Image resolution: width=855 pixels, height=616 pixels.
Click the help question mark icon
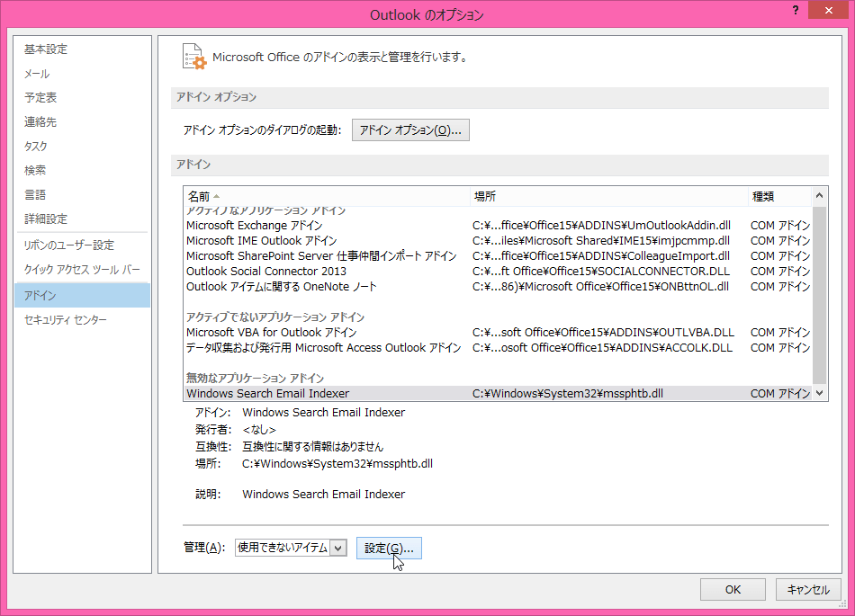pos(796,11)
